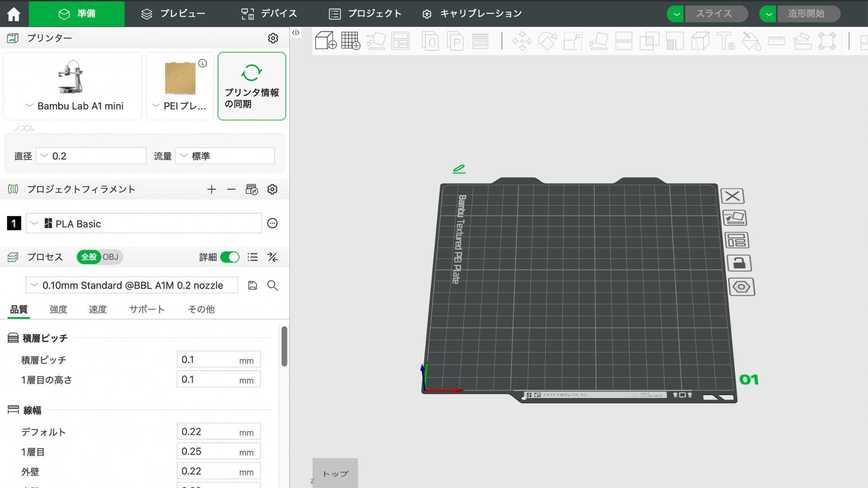Viewport: 868px width, 488px height.
Task: Collapse the sidebar panel arrow icon
Action: click(296, 33)
